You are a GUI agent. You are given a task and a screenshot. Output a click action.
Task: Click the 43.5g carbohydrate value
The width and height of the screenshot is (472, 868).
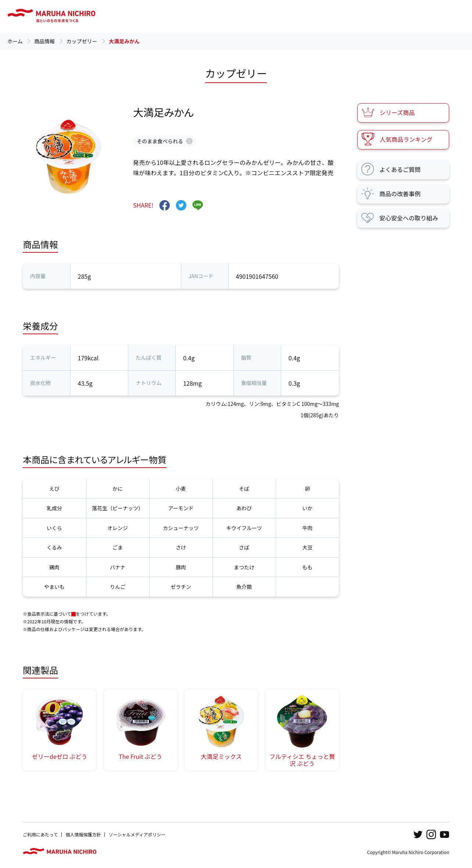[x=85, y=383]
